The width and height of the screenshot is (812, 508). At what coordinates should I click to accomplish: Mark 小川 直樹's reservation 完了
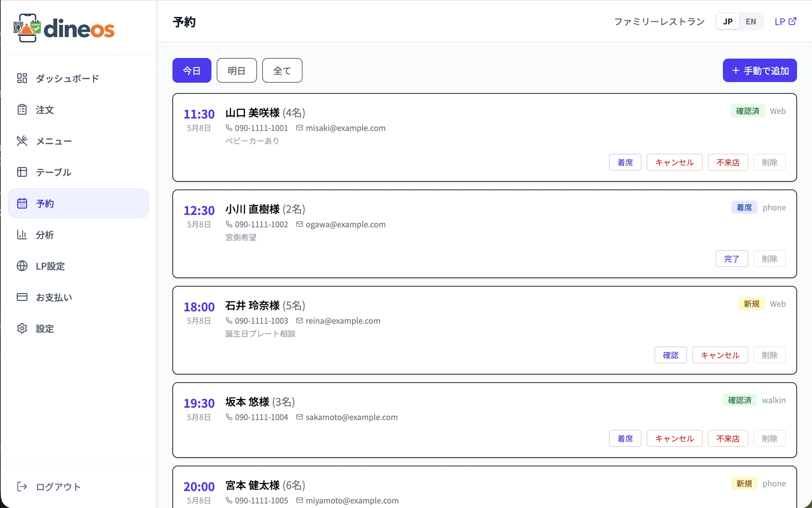click(732, 259)
